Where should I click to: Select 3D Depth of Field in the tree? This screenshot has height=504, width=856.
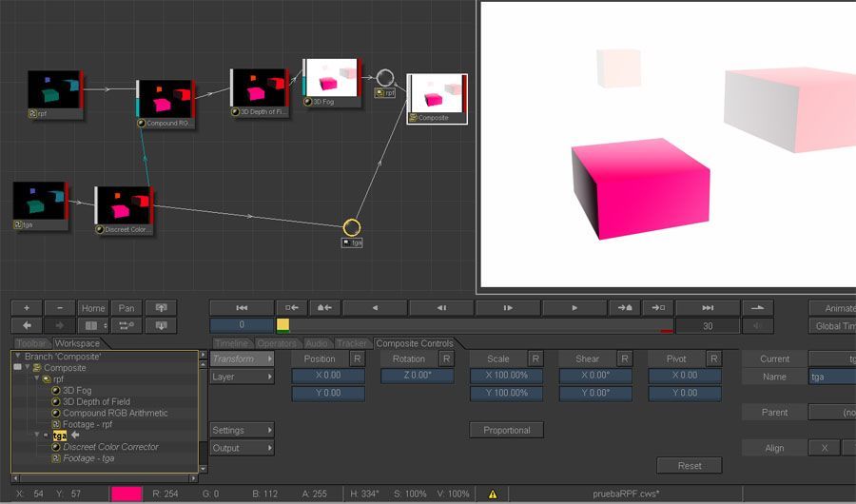(96, 401)
